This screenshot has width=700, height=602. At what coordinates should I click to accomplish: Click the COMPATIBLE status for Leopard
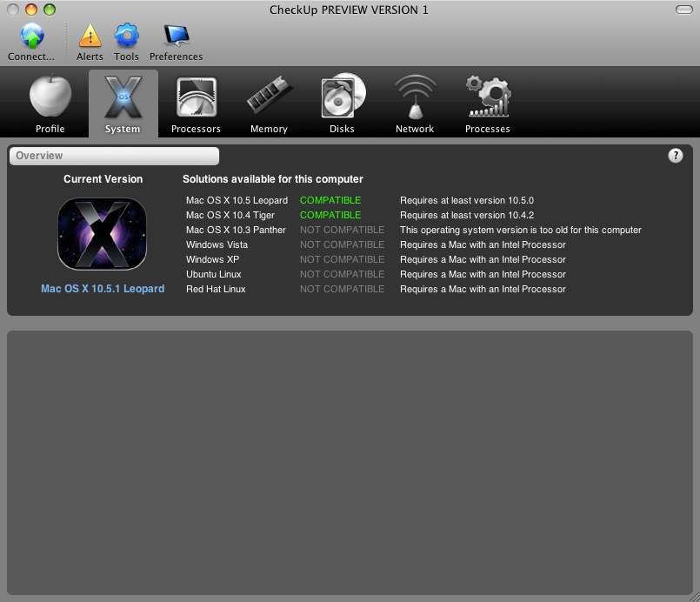330,200
